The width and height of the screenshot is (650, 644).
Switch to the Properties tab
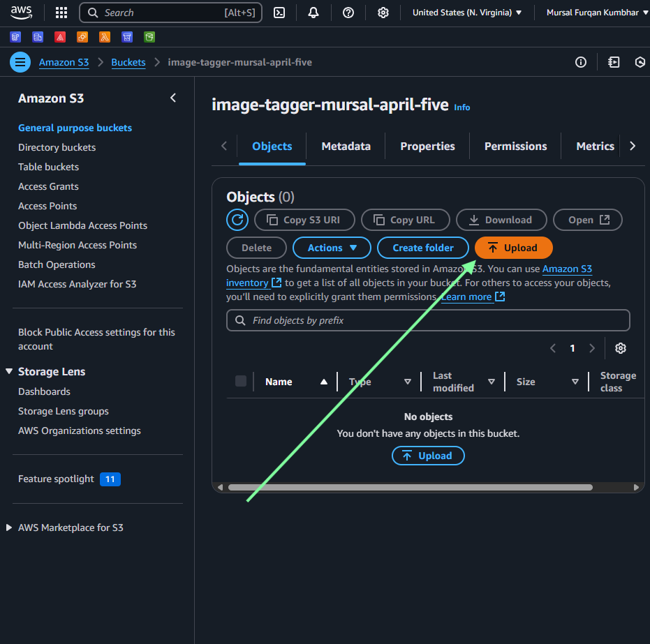[427, 147]
